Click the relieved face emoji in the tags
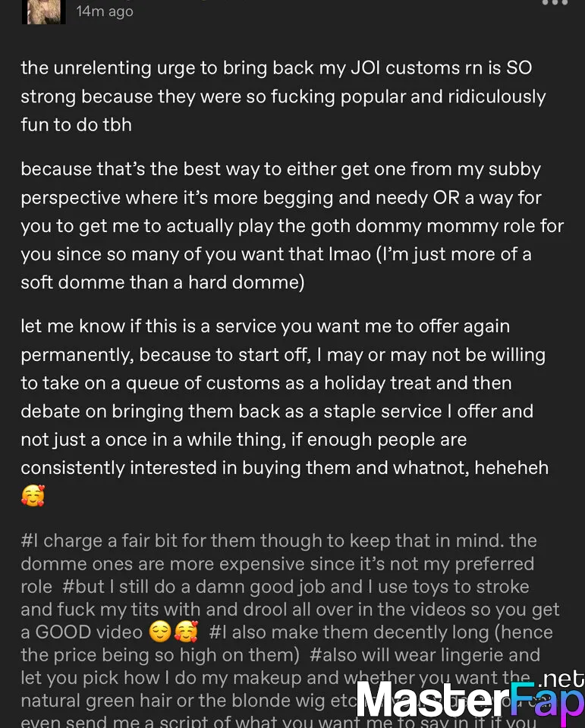 [x=161, y=632]
